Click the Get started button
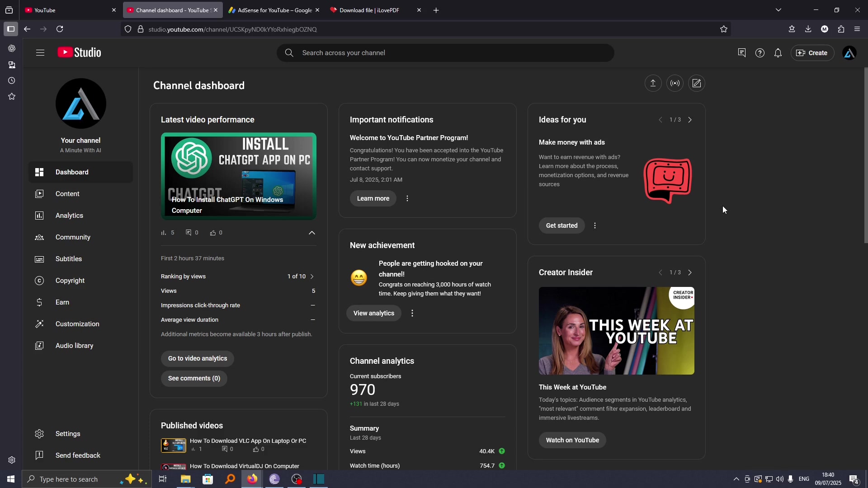Image resolution: width=868 pixels, height=488 pixels. [x=561, y=225]
